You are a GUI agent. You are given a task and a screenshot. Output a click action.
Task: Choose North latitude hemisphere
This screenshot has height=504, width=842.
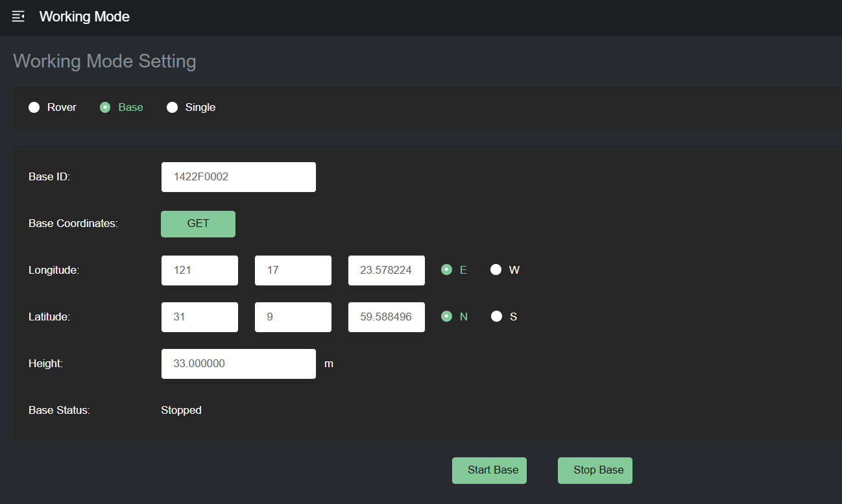click(x=447, y=317)
